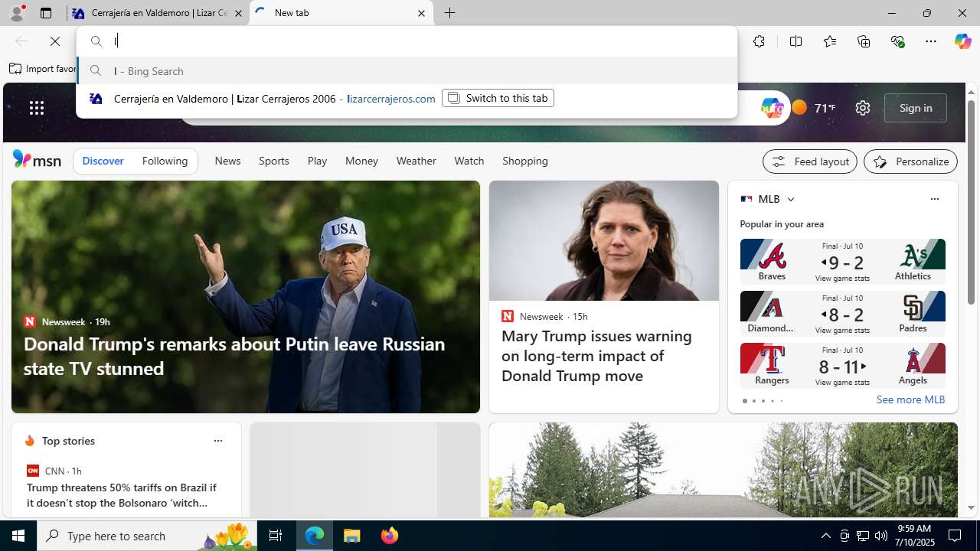Open the Action Center notifications icon
The width and height of the screenshot is (980, 551).
coord(955,536)
